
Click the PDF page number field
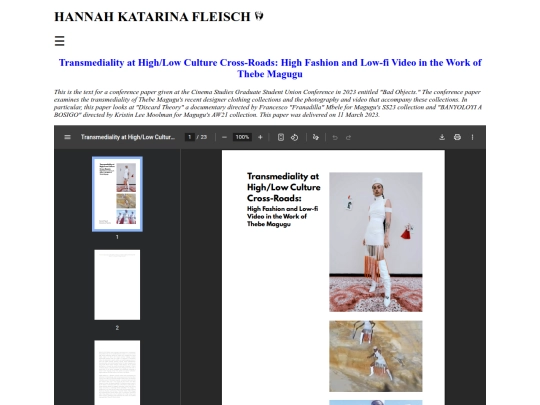pyautogui.click(x=190, y=137)
